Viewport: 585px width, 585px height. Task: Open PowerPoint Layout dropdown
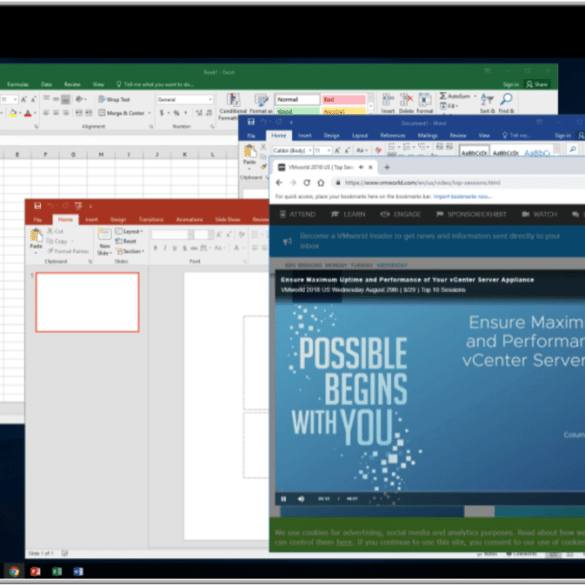click(x=129, y=231)
